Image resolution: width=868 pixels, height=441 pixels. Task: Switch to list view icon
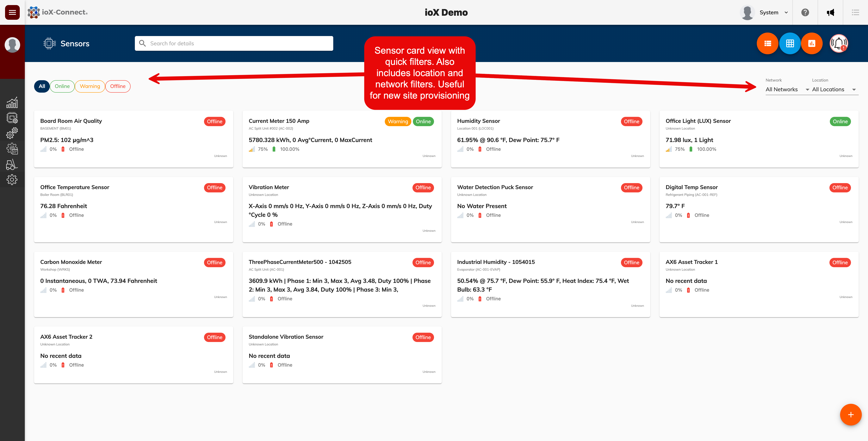click(767, 43)
